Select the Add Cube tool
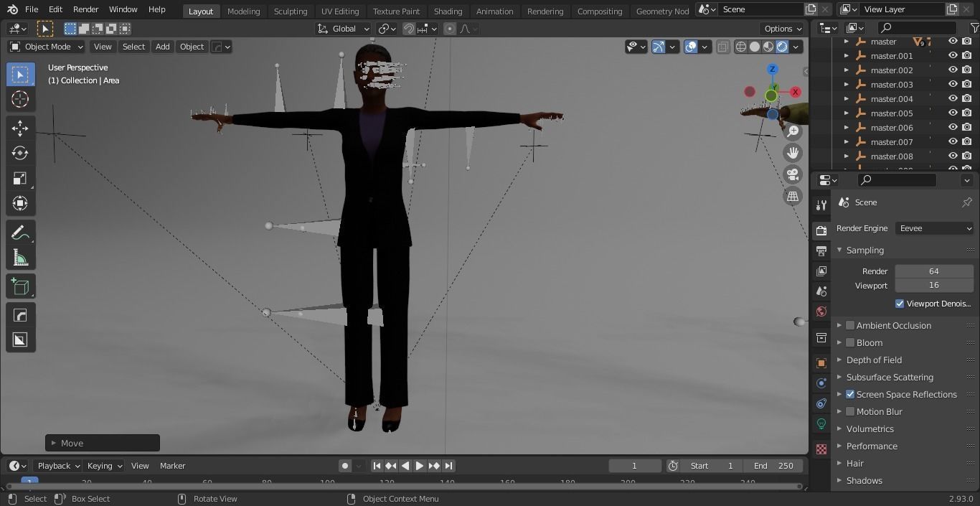The height and width of the screenshot is (506, 980). coord(20,286)
